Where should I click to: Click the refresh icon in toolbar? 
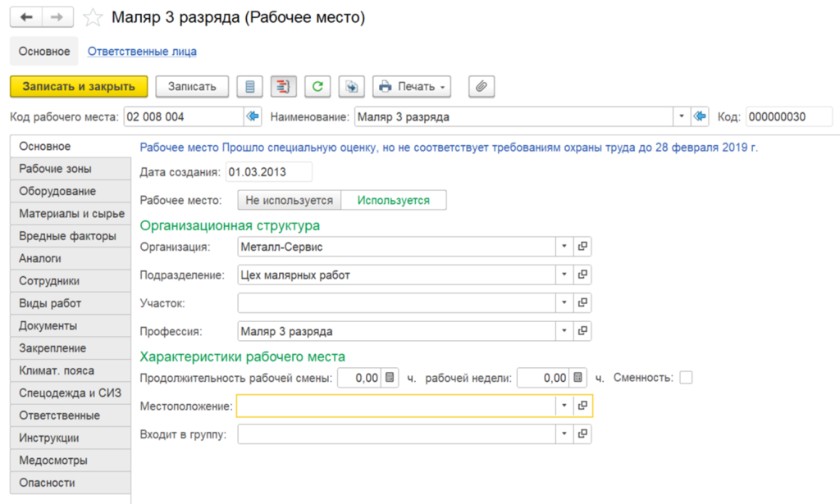click(317, 87)
